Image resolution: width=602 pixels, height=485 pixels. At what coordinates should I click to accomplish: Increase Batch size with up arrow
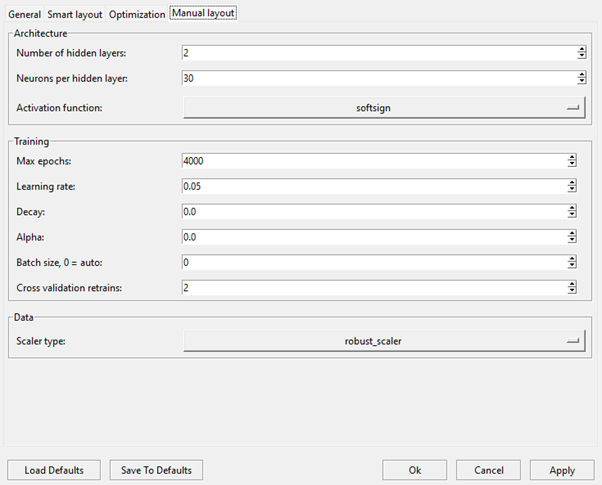coord(572,258)
